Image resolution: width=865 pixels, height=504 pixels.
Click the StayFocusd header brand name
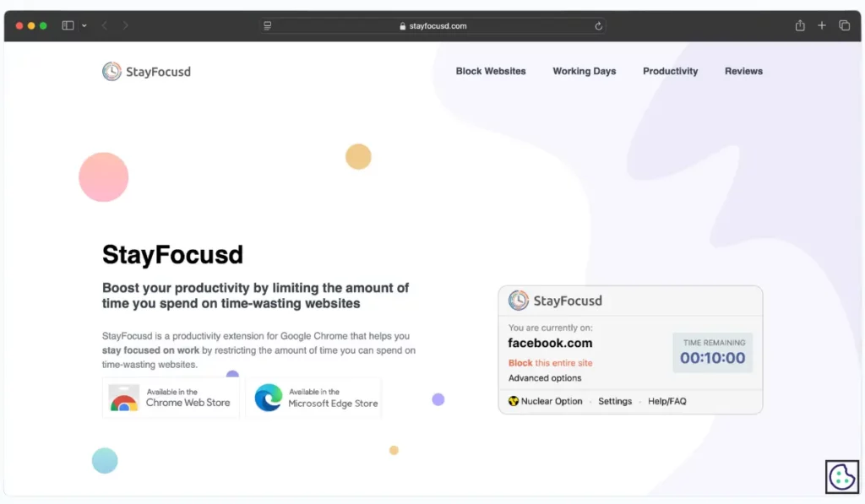(x=158, y=72)
